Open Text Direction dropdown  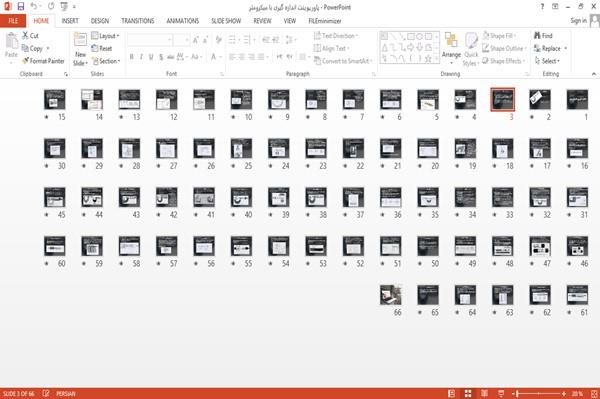(336, 36)
